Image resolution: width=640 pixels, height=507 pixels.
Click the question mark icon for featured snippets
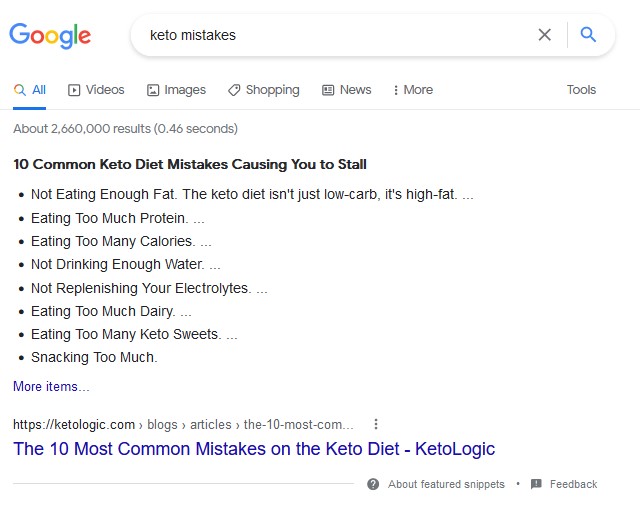tap(373, 484)
